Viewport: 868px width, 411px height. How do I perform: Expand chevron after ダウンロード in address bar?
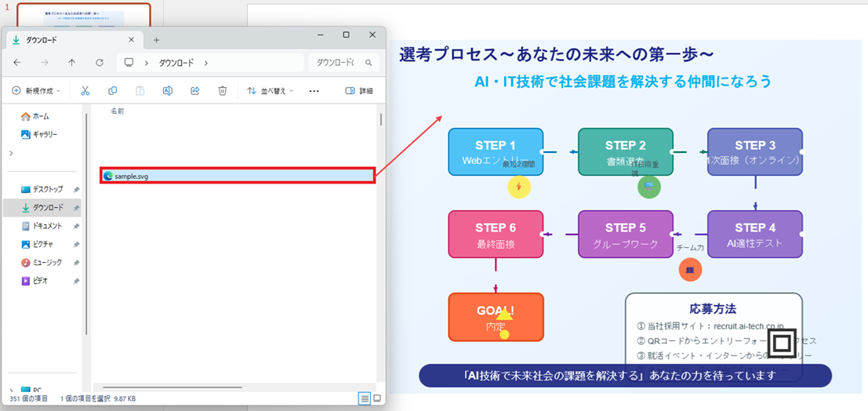(206, 63)
